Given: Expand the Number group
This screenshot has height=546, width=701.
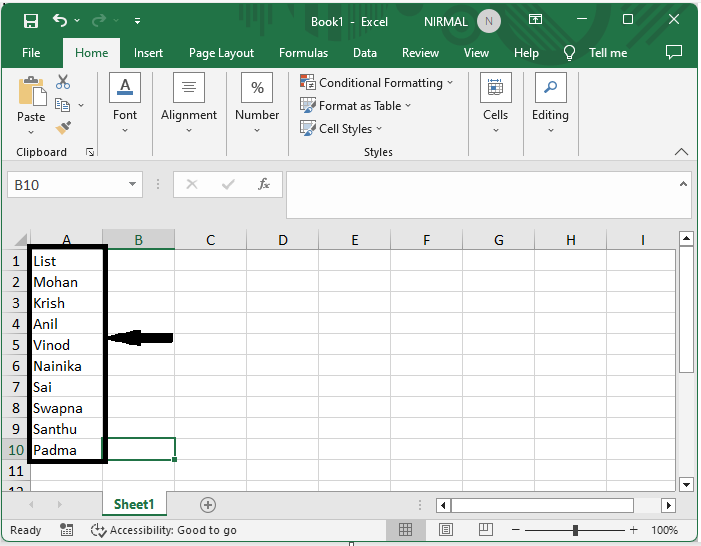Looking at the screenshot, I should click(x=257, y=104).
